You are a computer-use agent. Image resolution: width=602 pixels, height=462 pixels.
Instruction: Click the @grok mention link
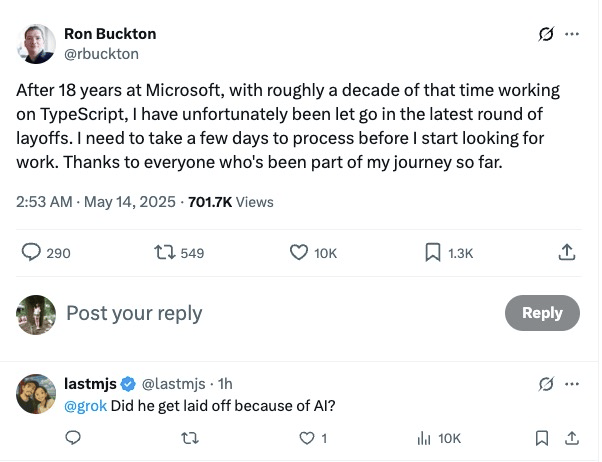(85, 405)
